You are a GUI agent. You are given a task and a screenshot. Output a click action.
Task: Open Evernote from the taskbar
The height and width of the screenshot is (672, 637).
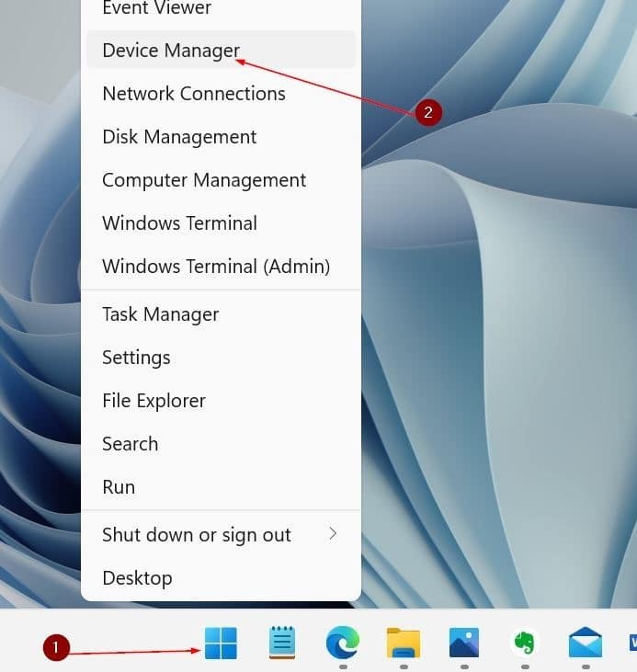[525, 643]
